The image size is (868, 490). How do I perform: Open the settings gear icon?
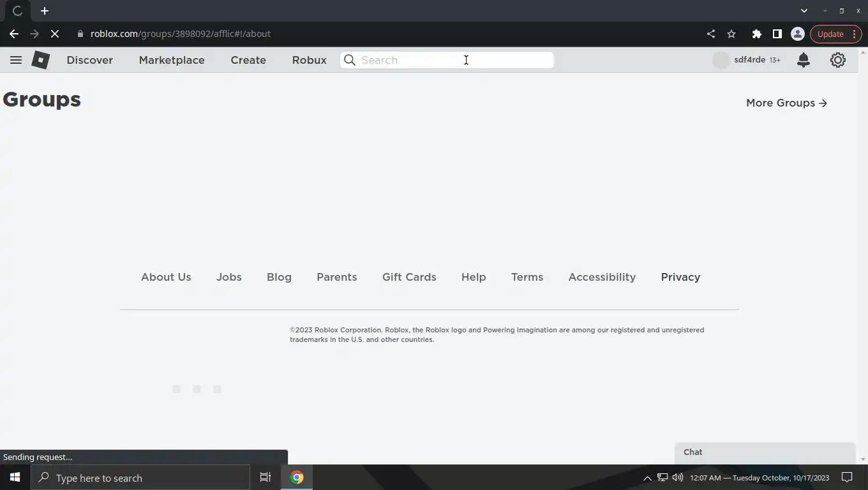pos(838,60)
